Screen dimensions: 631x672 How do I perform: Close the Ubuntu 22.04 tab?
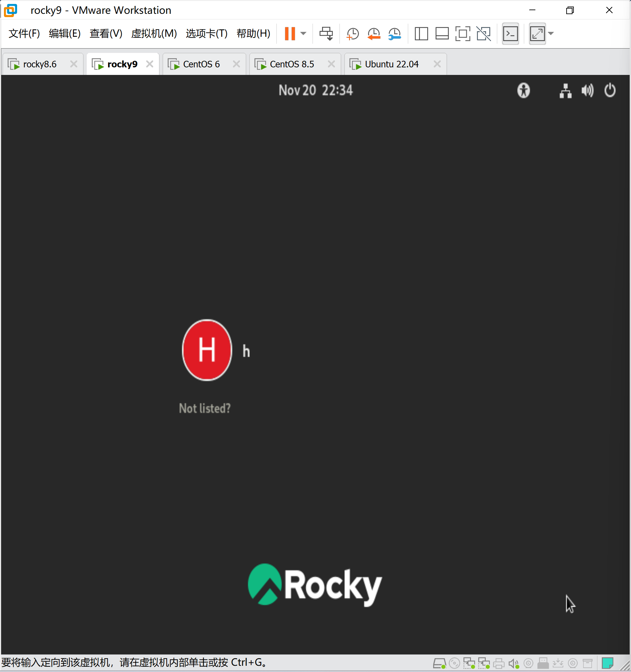437,64
